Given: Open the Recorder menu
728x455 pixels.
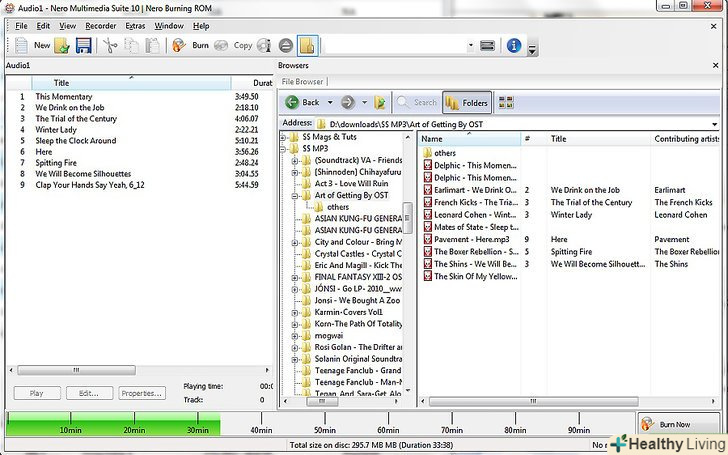Looking at the screenshot, I should pyautogui.click(x=100, y=25).
